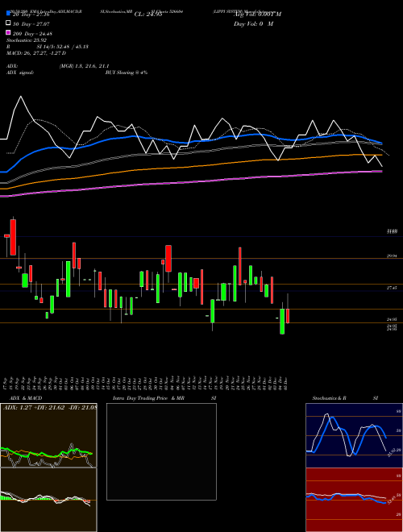This screenshot has height=532, width=403.
Task: Click the last green candlestick at chart bottom
Action: [x=282, y=322]
